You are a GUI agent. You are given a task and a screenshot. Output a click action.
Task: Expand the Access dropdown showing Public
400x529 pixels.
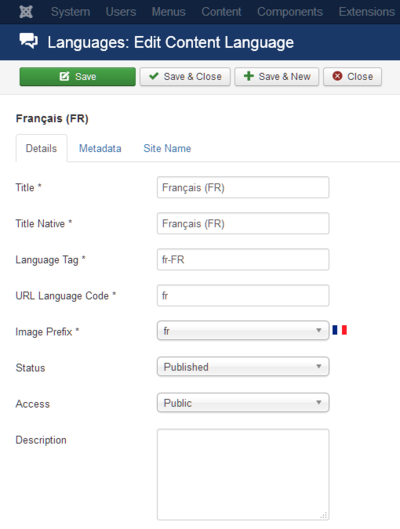click(x=243, y=402)
